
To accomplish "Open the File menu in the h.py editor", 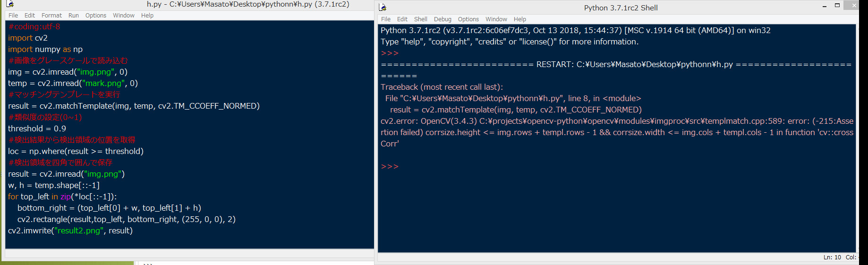I will (x=13, y=16).
